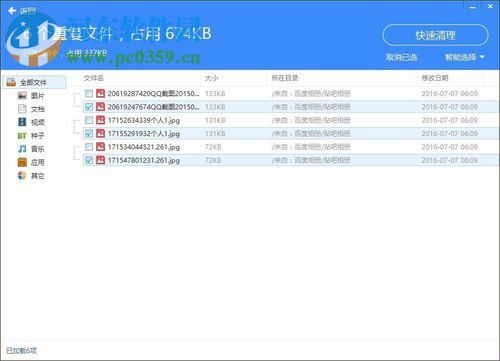Click the 131KB size of 17152634339个人1.jpg row
500x361 pixels.
click(215, 120)
